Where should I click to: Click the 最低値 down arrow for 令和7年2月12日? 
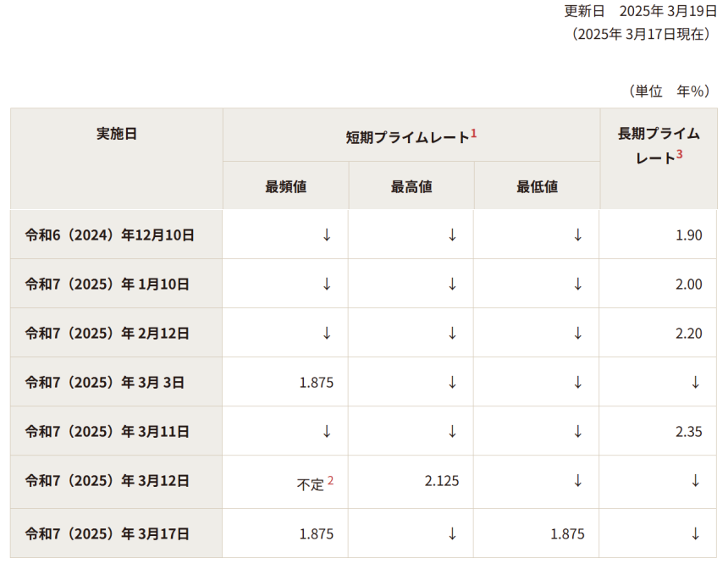[x=577, y=333]
